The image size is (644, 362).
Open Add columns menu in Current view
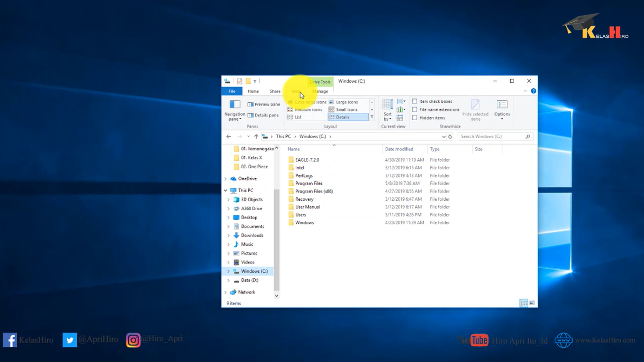pos(401,110)
